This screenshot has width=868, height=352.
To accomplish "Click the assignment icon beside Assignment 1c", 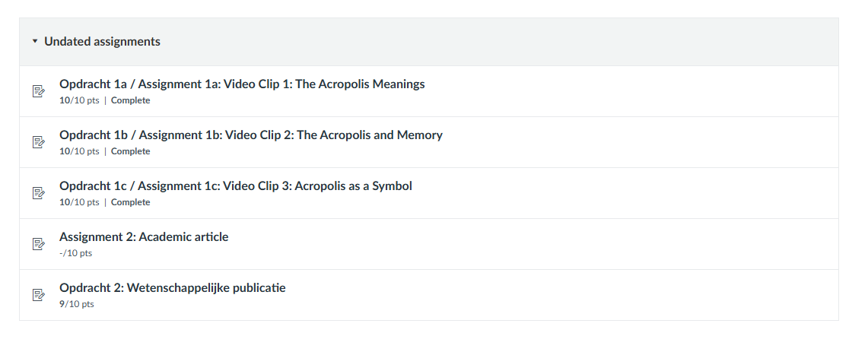I will tap(39, 193).
